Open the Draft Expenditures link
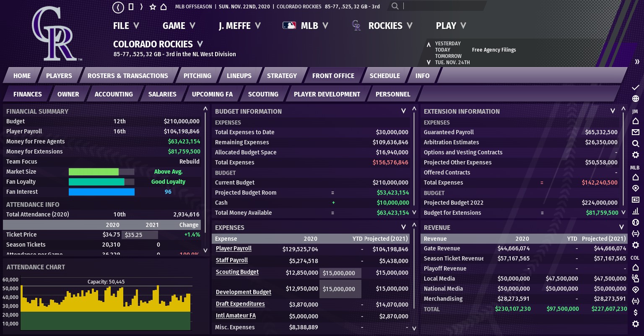 [x=240, y=304]
